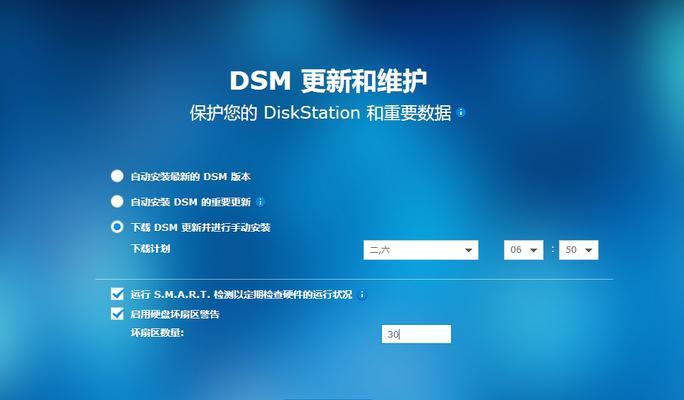Viewport: 684px width, 400px height.
Task: Toggle 运行 S.M.A.R.T. 检测 checkbox
Action: 117,294
